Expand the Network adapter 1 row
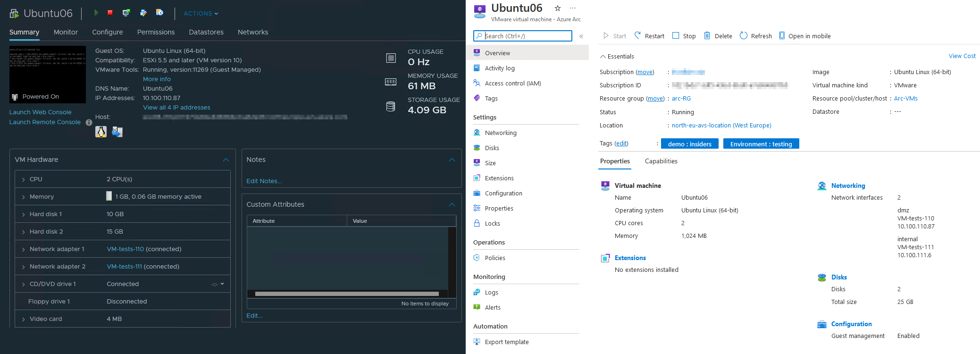The height and width of the screenshot is (354, 980). pos(23,250)
